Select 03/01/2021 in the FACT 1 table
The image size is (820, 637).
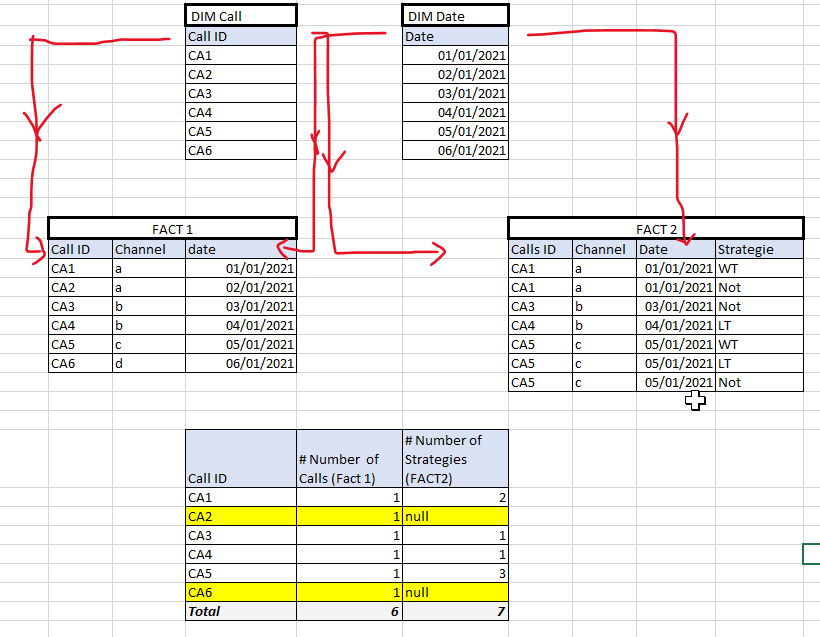point(241,306)
